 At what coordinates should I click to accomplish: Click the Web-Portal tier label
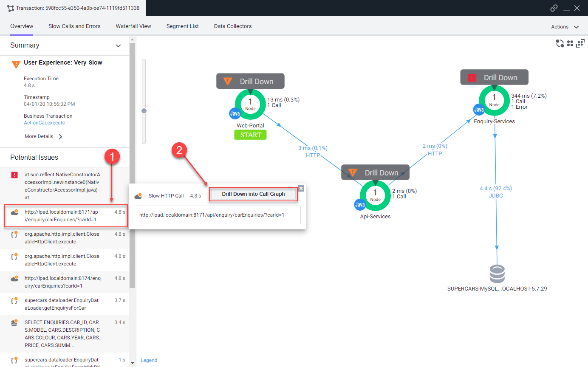pos(250,126)
